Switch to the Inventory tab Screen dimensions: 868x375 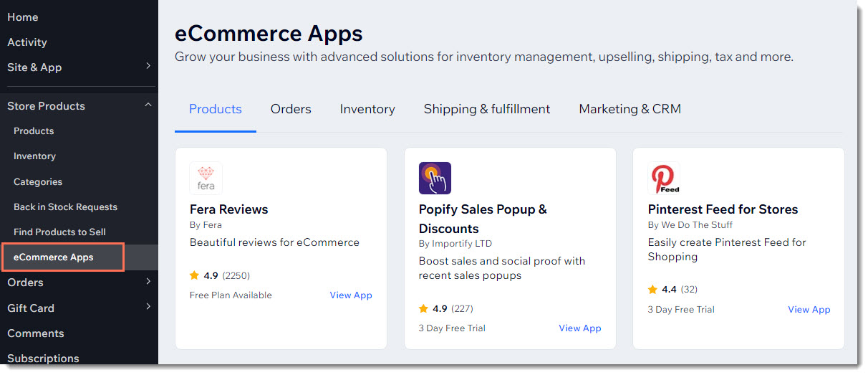(x=367, y=109)
